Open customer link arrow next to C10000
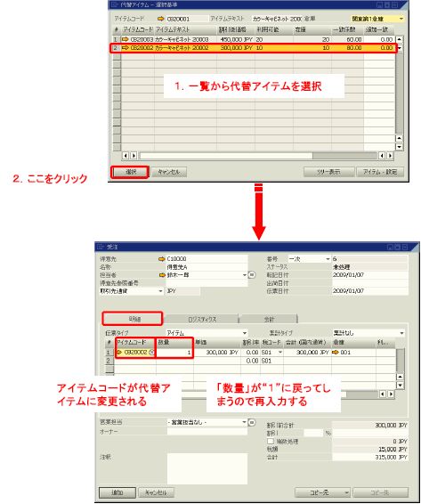This screenshot has height=504, width=421. (x=162, y=259)
